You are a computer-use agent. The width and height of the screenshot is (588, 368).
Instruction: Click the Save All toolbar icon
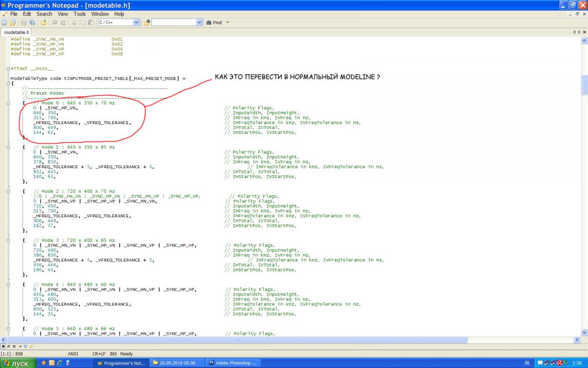click(32, 23)
